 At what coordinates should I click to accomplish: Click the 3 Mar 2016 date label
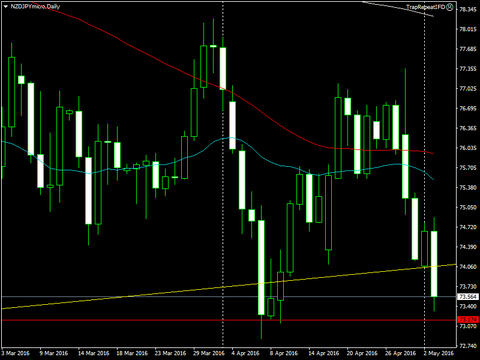(x=15, y=353)
